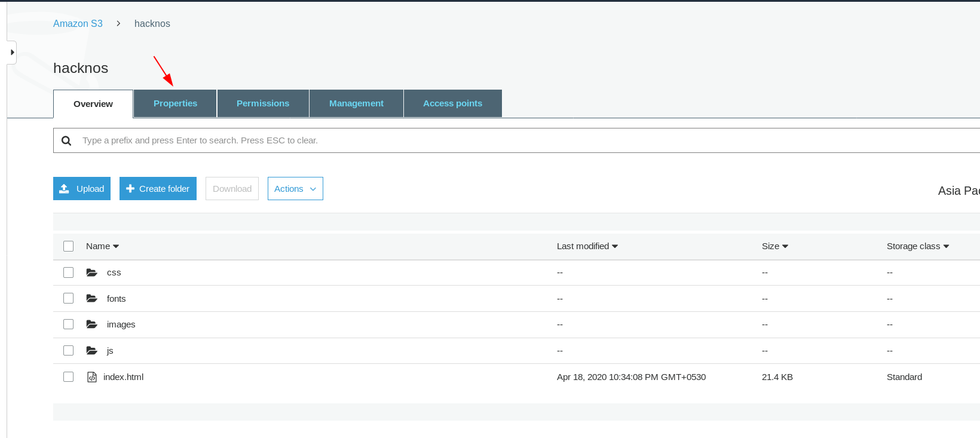Viewport: 980px width, 438px height.
Task: Open the images folder
Action: pyautogui.click(x=121, y=324)
